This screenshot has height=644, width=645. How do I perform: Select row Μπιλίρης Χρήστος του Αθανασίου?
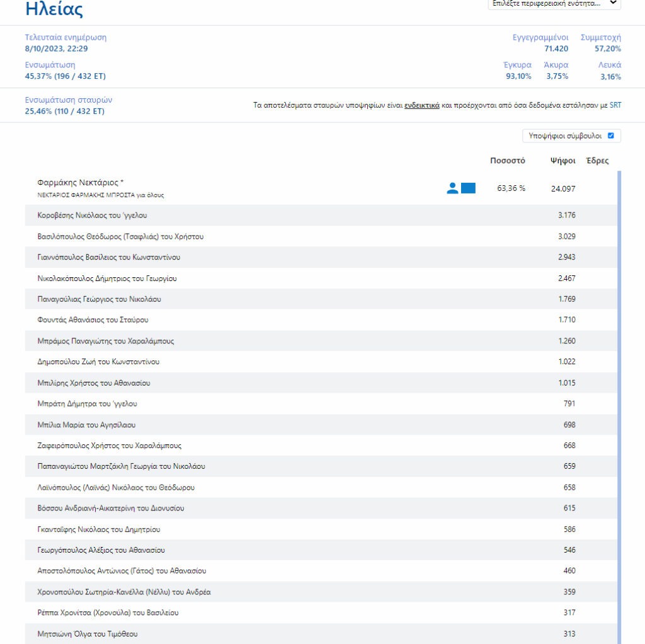[321, 382]
